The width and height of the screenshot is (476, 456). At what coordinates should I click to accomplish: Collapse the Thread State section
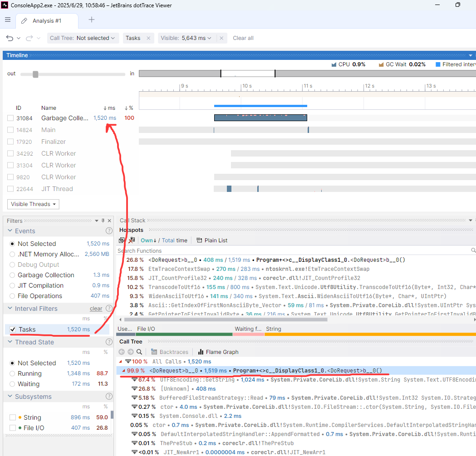[x=10, y=342]
